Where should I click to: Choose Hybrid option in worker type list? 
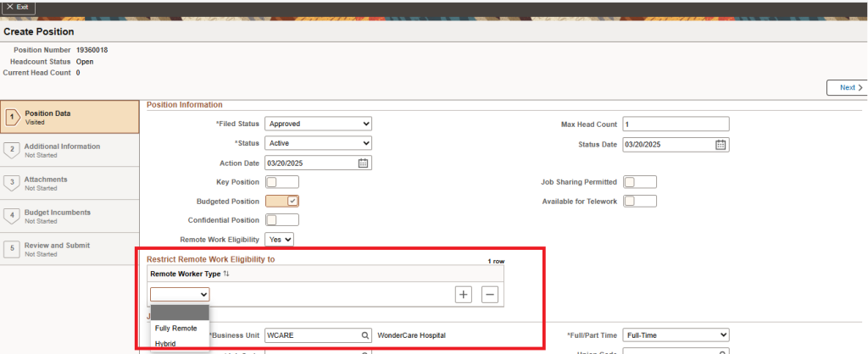[x=165, y=343]
